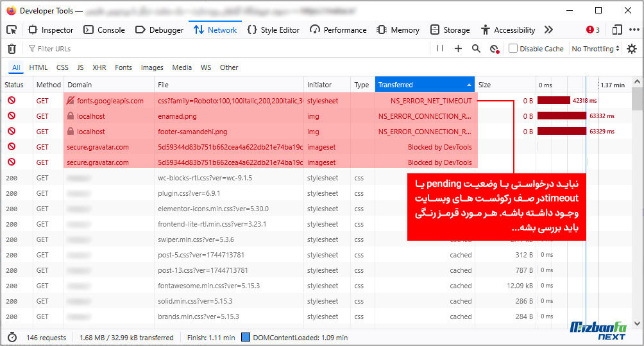Sort by Domain column header
644x346 pixels.
[x=109, y=85]
